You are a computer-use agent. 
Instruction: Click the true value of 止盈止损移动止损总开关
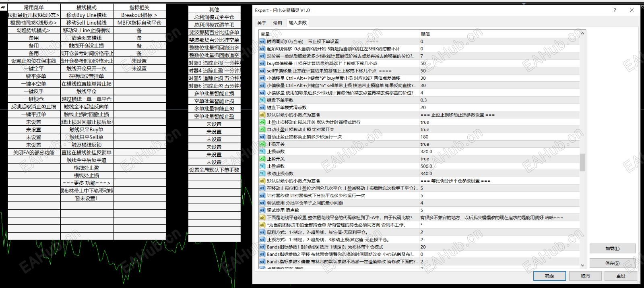(425, 122)
